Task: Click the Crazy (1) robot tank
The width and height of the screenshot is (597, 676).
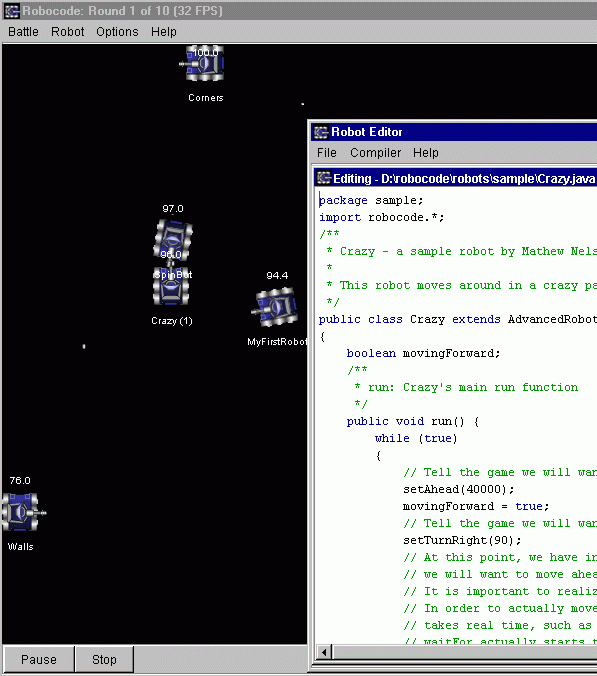Action: click(171, 285)
